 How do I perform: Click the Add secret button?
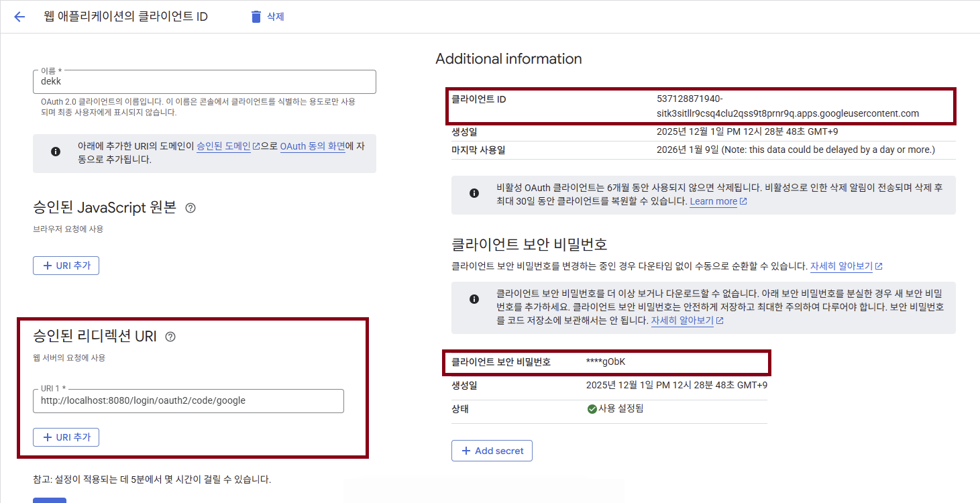coord(492,451)
